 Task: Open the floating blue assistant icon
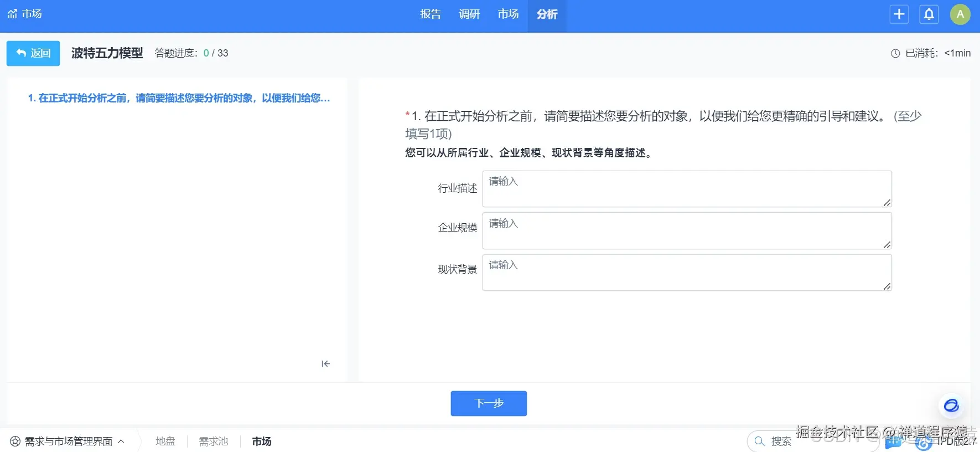[951, 405]
